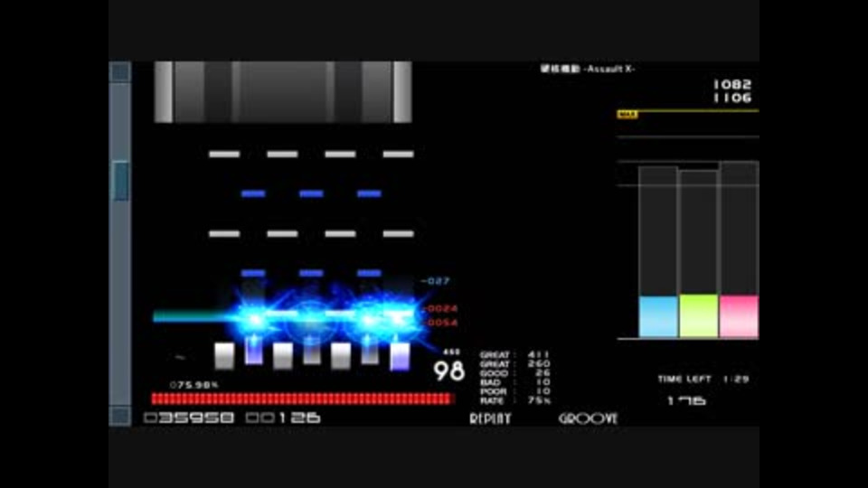
Task: Click the BPM value "176"
Action: tap(686, 400)
